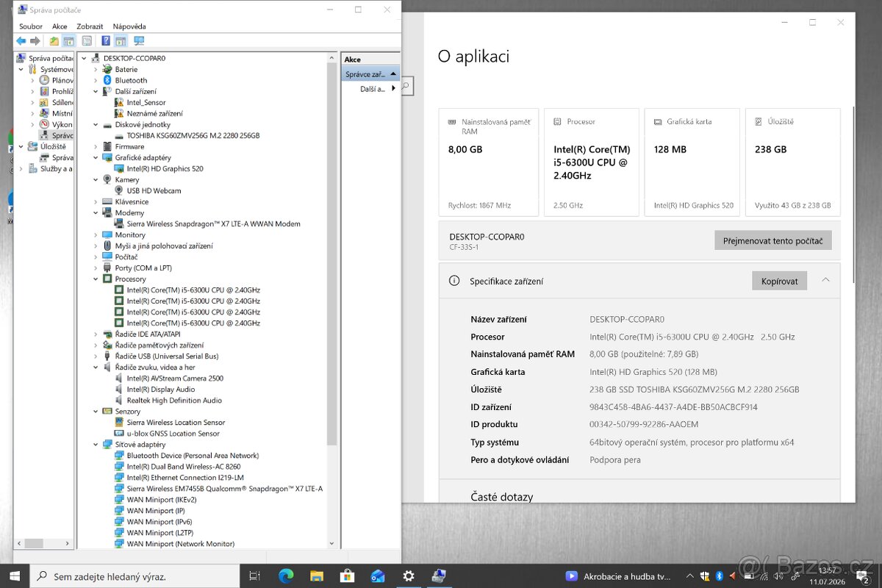Screen dimensions: 882x588
Task: Click the USB HD Webcam device icon
Action: click(119, 190)
